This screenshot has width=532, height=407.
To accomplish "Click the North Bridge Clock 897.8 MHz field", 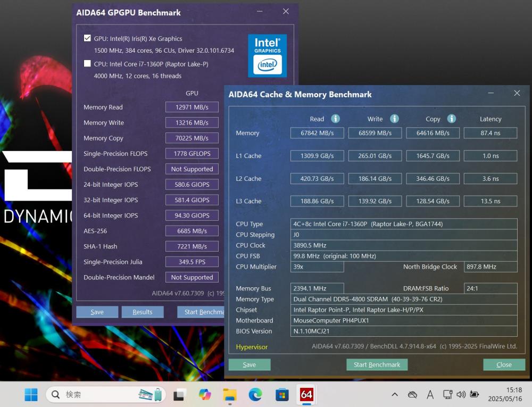I will click(x=491, y=267).
